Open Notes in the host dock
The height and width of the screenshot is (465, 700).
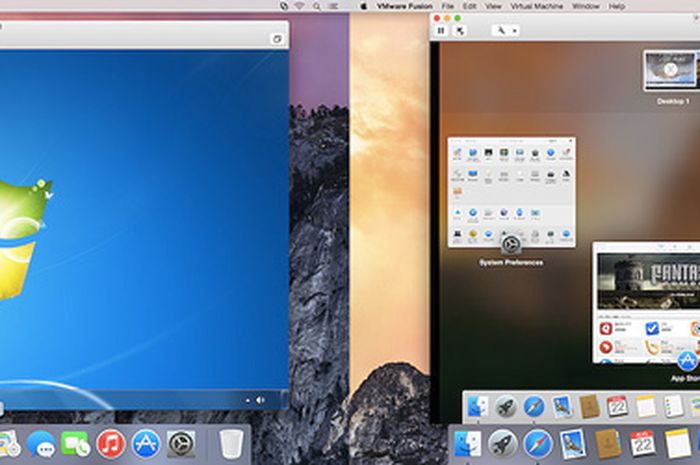tap(678, 444)
